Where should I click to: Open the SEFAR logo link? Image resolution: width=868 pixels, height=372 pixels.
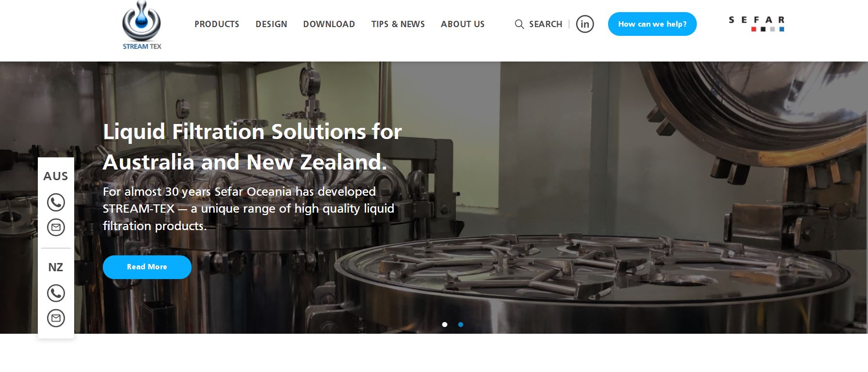point(756,24)
